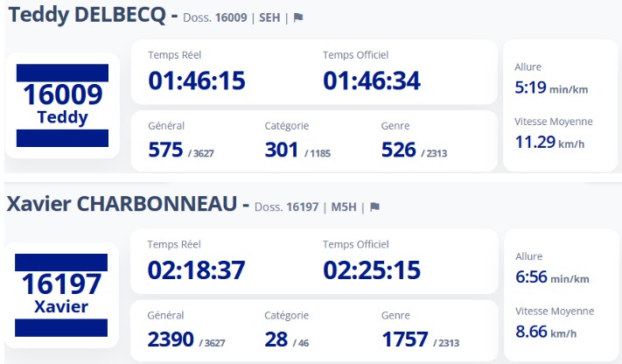Click Teddy's Allure 5:19 min/km
Image resolution: width=622 pixels, height=364 pixels.
(x=551, y=87)
